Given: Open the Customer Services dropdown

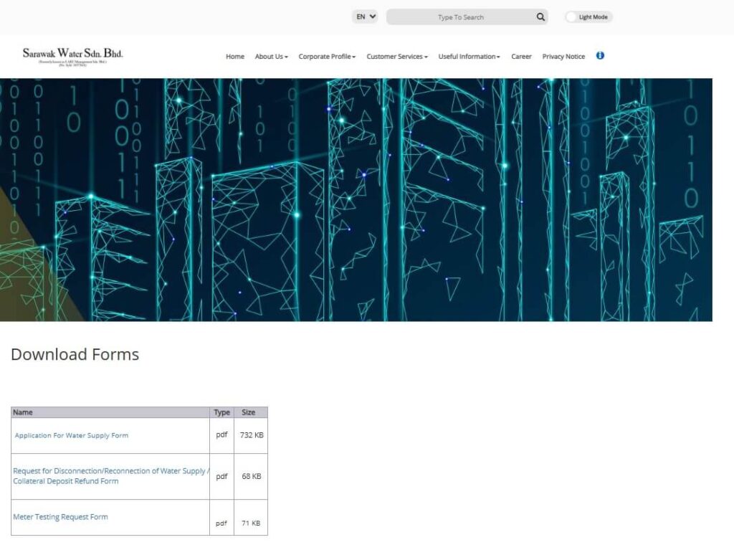Looking at the screenshot, I should pos(396,56).
